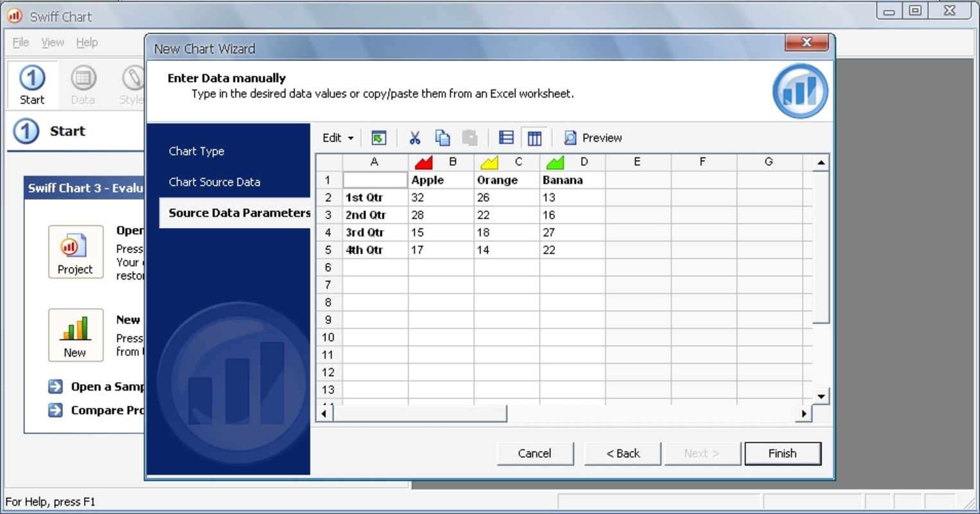The width and height of the screenshot is (980, 514).
Task: Select the Source Data Parameters step
Action: point(235,213)
